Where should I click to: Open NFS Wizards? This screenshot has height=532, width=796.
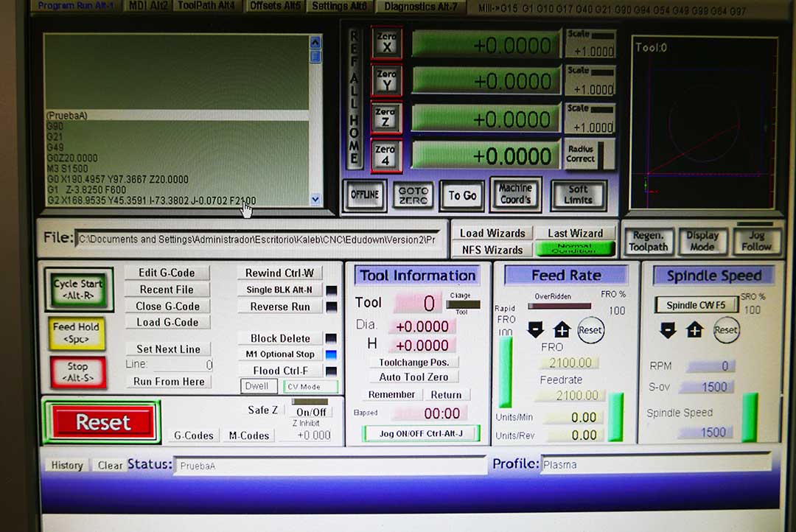[492, 250]
